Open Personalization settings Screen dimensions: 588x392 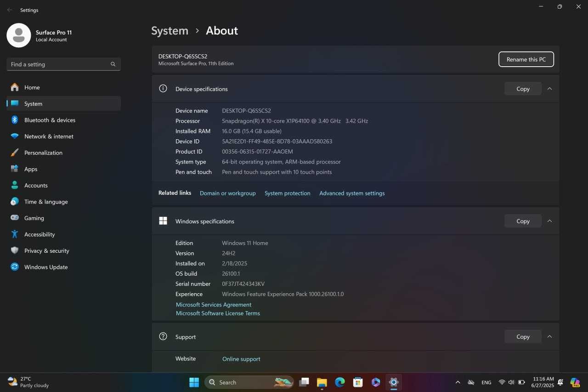click(x=63, y=153)
